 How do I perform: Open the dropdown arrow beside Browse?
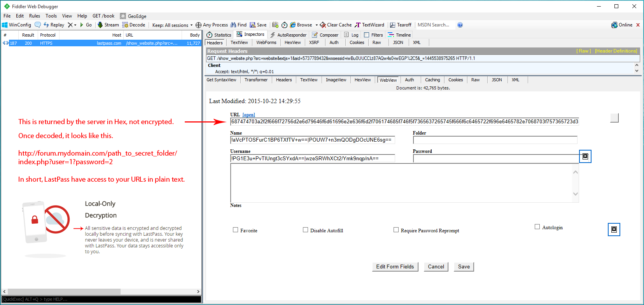coord(317,25)
